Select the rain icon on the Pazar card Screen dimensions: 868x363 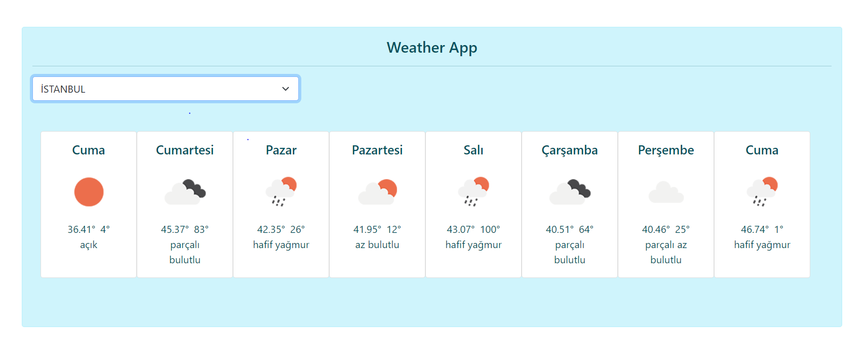(x=281, y=192)
